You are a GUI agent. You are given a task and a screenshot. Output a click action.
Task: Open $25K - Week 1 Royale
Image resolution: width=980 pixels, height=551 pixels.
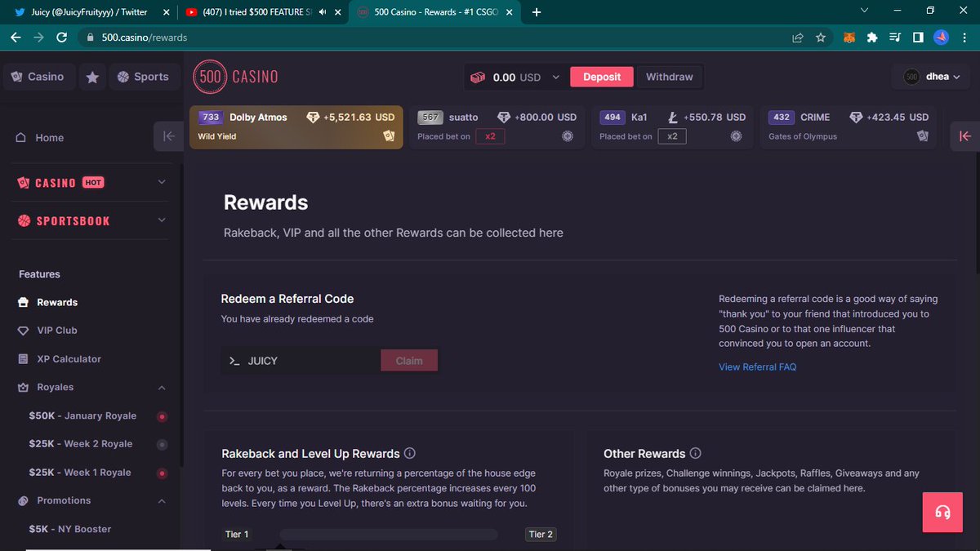click(80, 473)
